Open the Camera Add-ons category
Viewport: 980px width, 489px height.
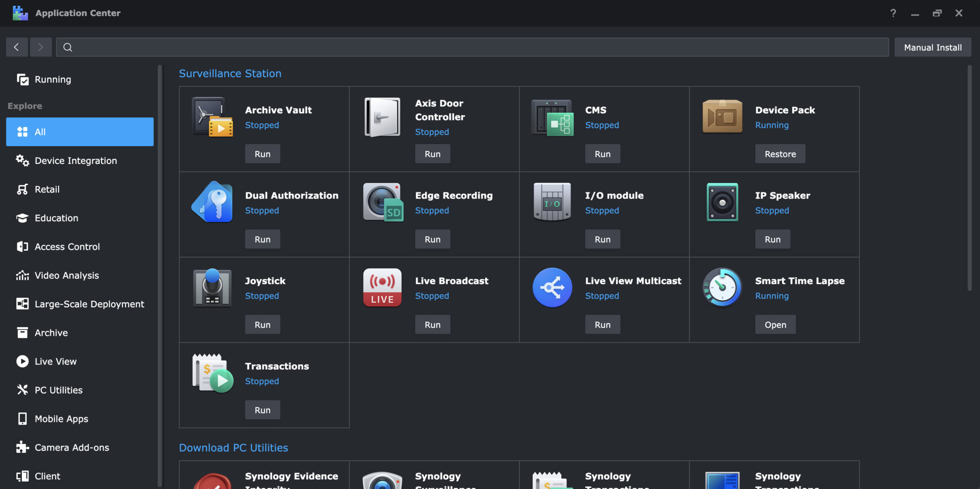(x=80, y=447)
